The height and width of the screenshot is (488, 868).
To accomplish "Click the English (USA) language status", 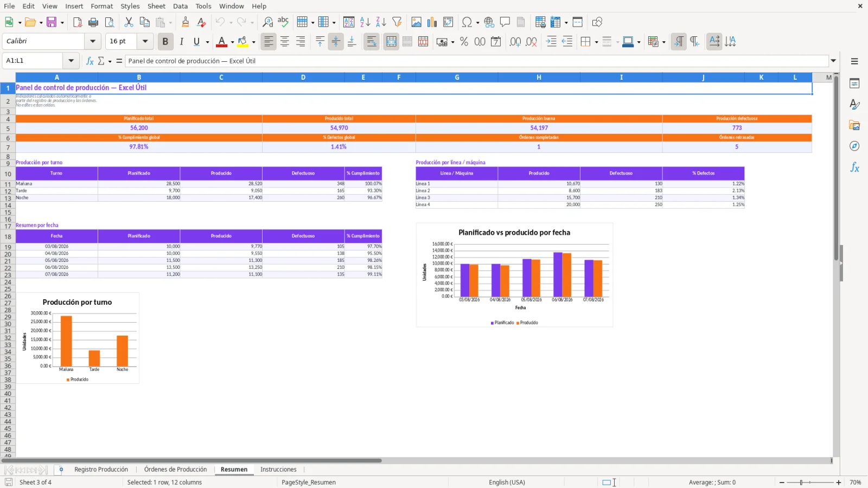I will pos(507,483).
